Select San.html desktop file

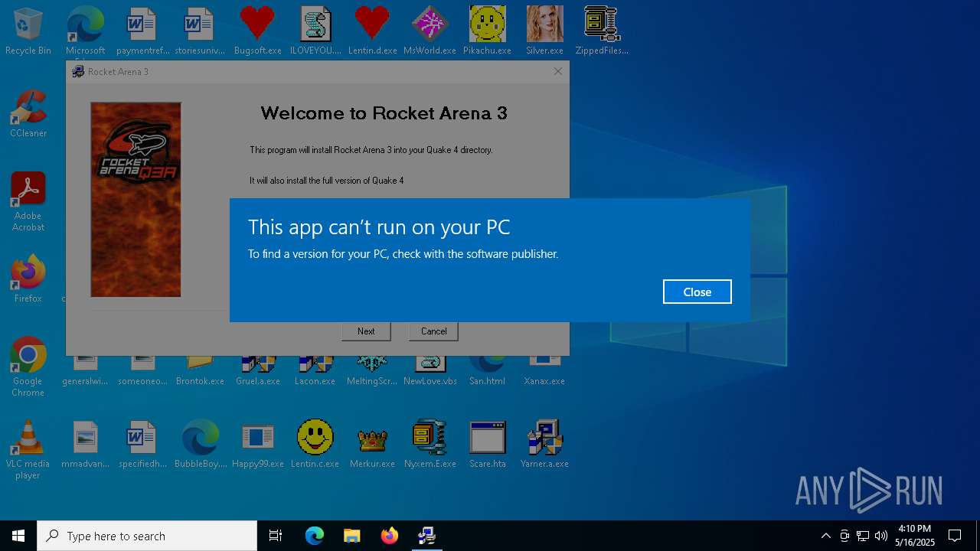click(x=487, y=372)
